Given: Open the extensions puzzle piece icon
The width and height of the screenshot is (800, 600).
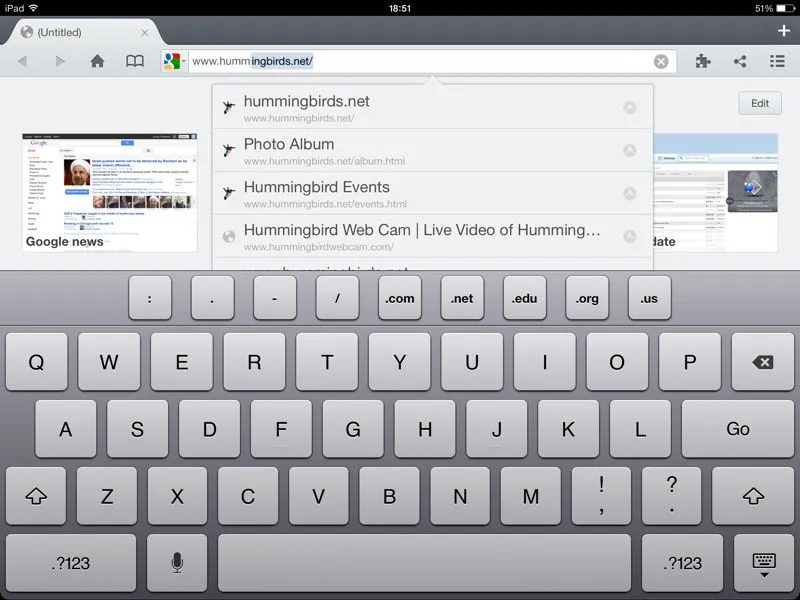Looking at the screenshot, I should coord(703,61).
